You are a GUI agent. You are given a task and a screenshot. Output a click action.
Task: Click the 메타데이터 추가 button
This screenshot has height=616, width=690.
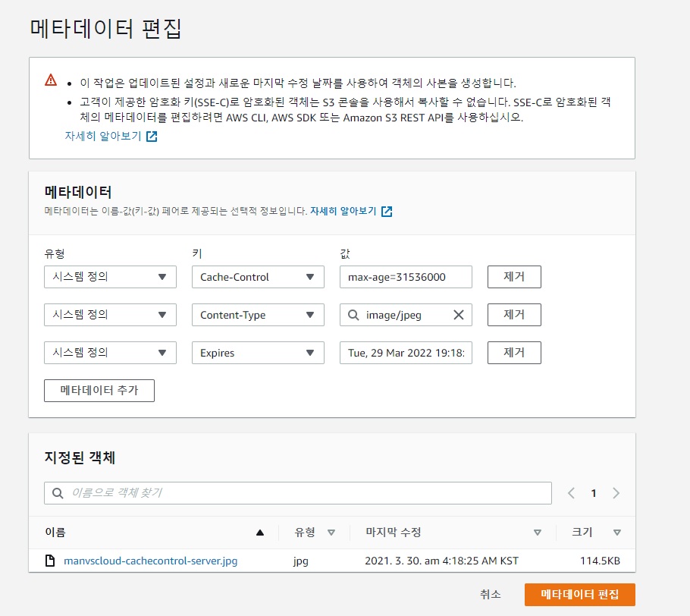(99, 391)
